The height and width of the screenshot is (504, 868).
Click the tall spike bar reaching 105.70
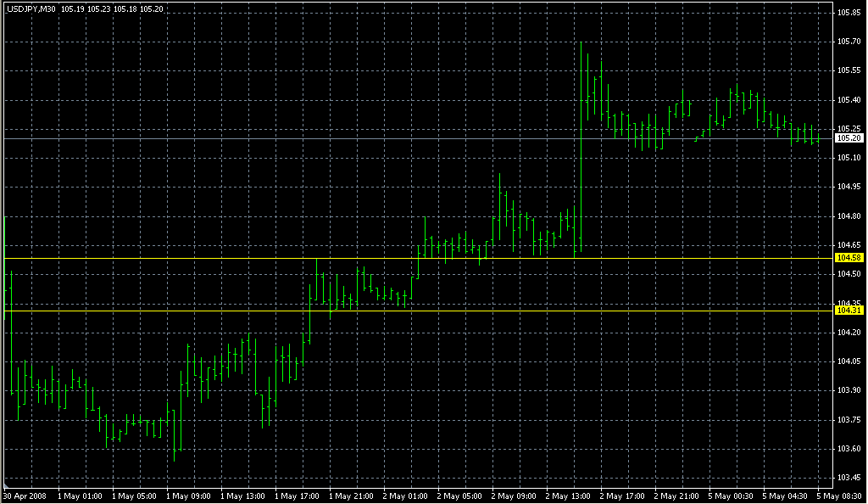pyautogui.click(x=581, y=147)
